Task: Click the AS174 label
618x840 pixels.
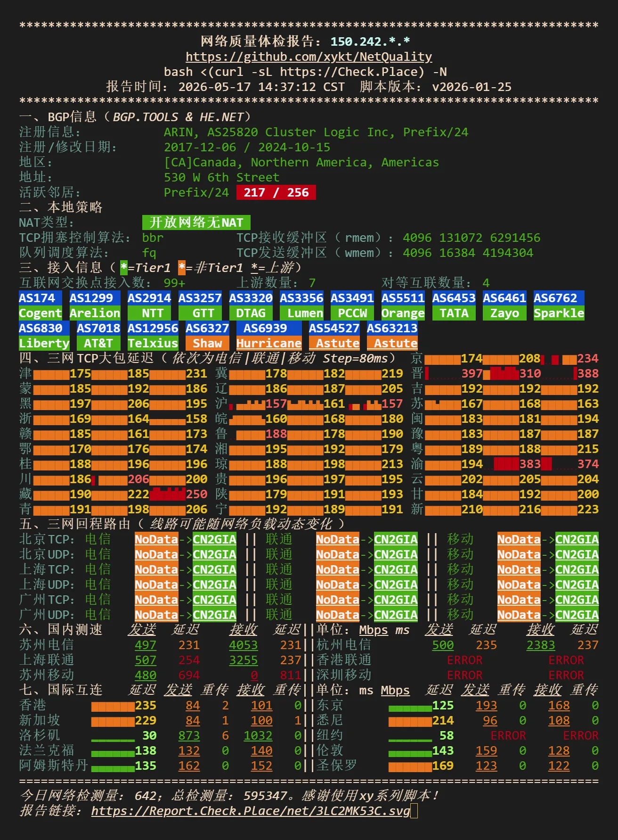Action: click(x=41, y=298)
